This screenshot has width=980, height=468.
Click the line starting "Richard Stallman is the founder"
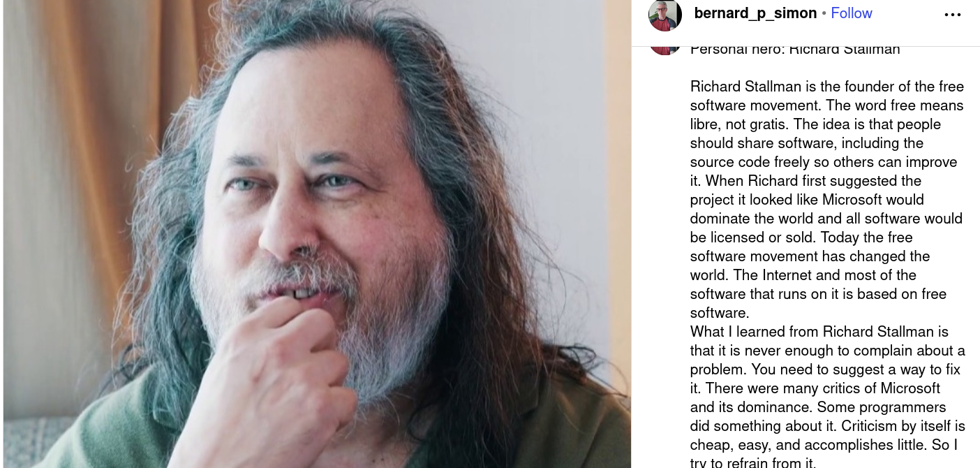(826, 87)
